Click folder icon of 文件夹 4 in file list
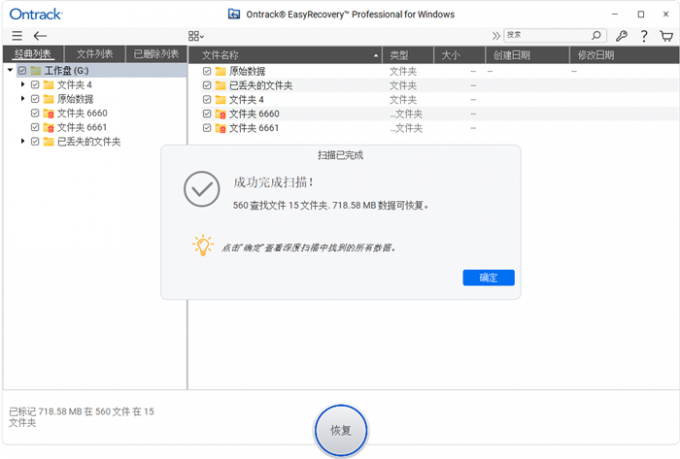The height and width of the screenshot is (459, 680). (221, 100)
